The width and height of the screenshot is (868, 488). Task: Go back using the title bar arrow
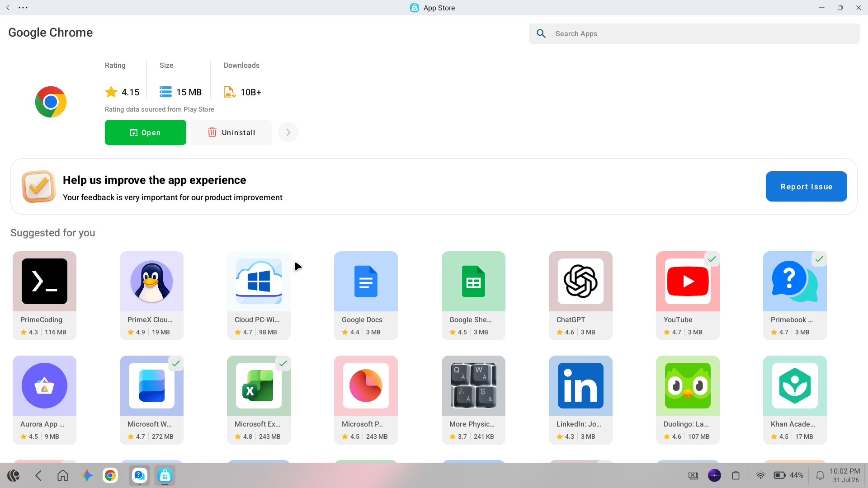point(8,8)
